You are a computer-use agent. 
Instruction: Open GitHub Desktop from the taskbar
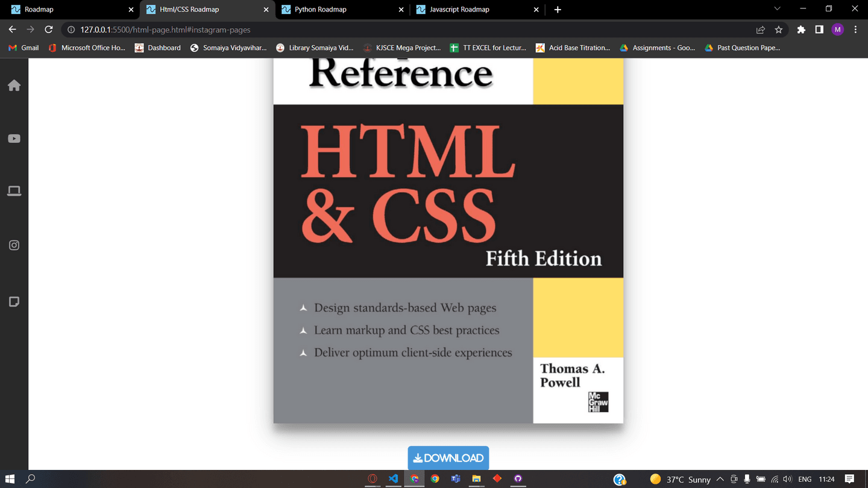pyautogui.click(x=518, y=479)
